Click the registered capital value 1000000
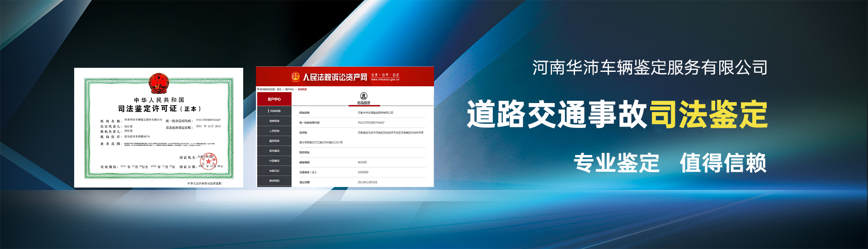 (x=363, y=172)
